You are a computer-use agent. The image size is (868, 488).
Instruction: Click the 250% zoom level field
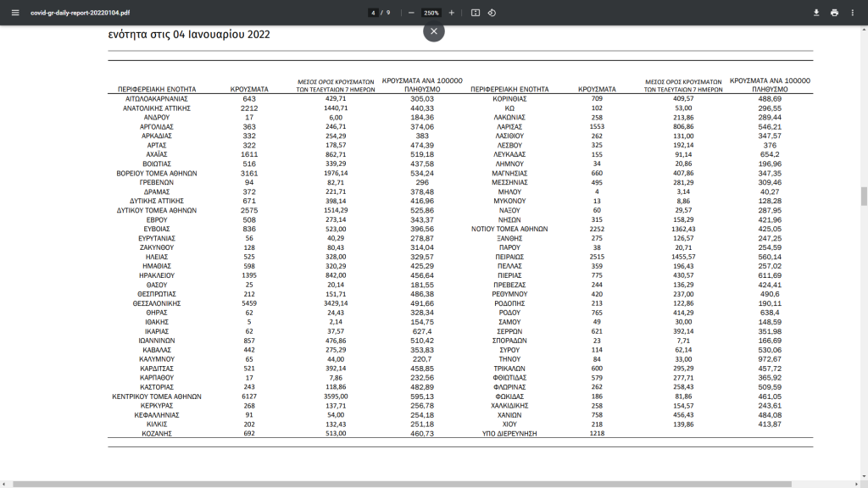click(431, 13)
